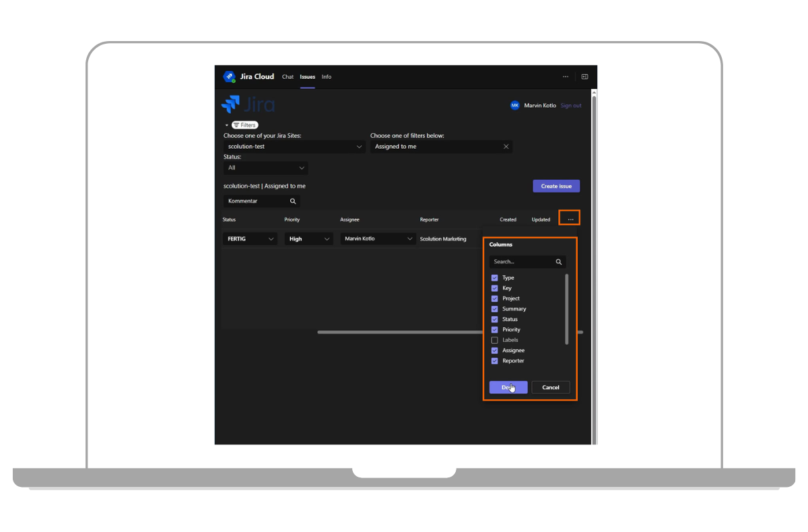Click the Jira Cloud app icon
This screenshot has height=532, width=808.
tap(229, 77)
